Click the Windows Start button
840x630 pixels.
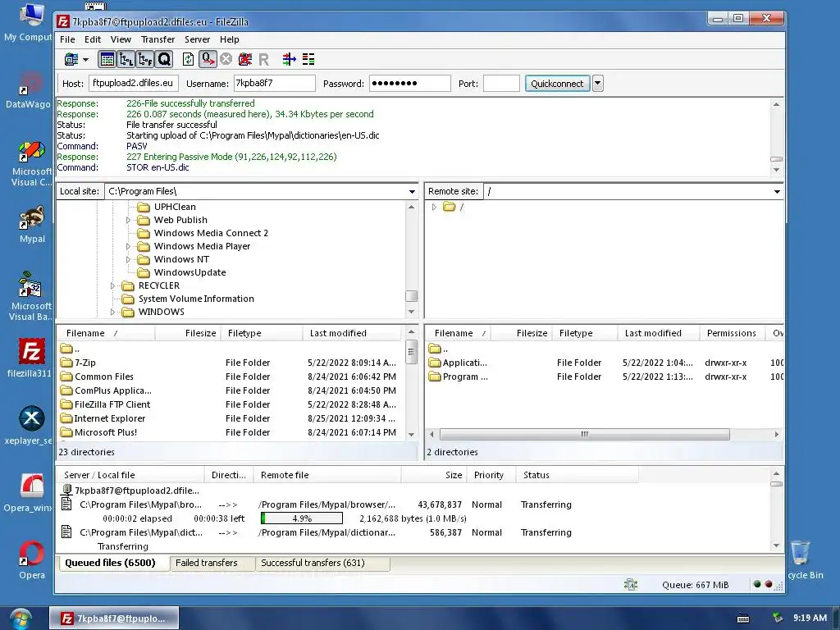pos(21,619)
